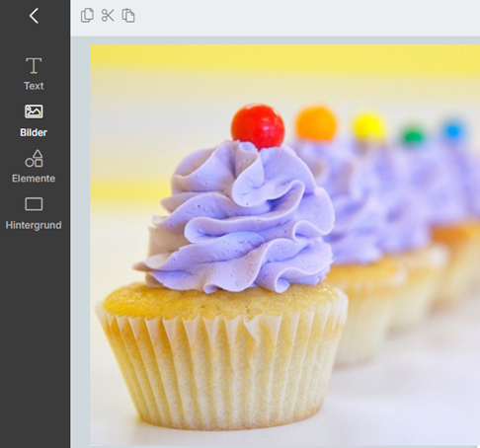This screenshot has width=480, height=448.
Task: Select the Hintergrund rectangle icon
Action: click(x=34, y=204)
